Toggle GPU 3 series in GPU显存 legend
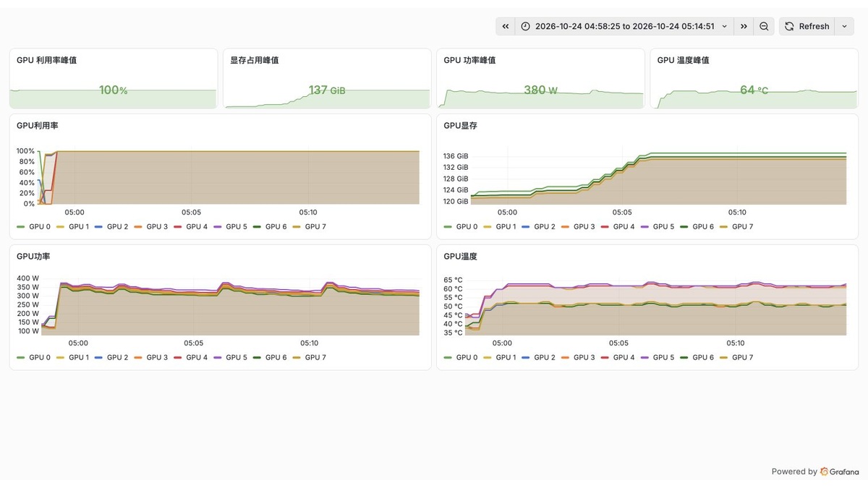 (581, 226)
